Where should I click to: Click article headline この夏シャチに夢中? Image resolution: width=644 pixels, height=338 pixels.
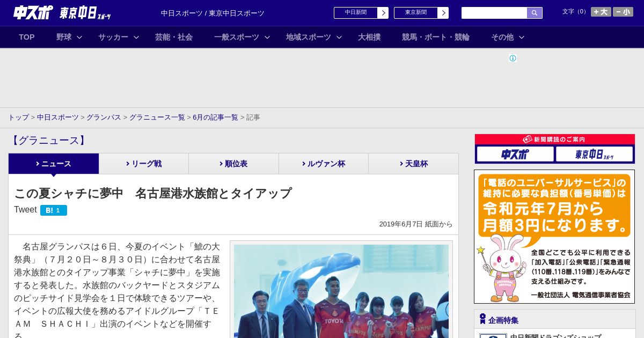pos(153,193)
